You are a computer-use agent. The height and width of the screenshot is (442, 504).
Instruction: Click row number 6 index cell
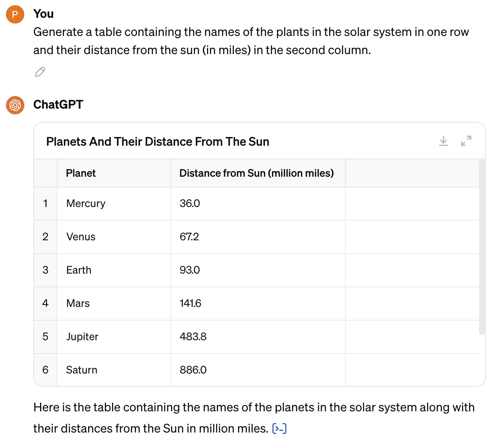45,370
